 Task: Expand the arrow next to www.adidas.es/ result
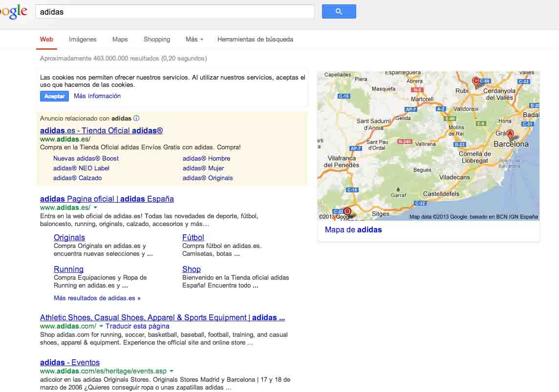pyautogui.click(x=96, y=207)
